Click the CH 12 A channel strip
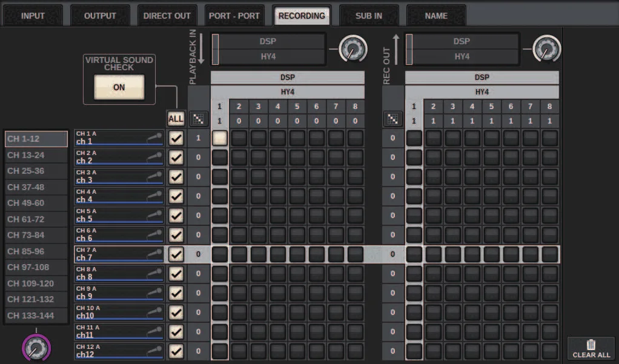The image size is (619, 364). tap(119, 351)
